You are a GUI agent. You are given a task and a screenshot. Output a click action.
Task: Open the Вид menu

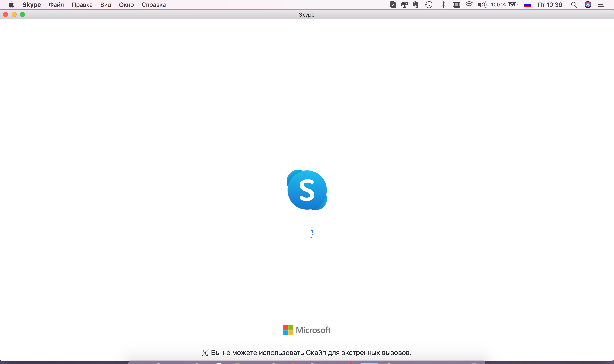(x=106, y=5)
